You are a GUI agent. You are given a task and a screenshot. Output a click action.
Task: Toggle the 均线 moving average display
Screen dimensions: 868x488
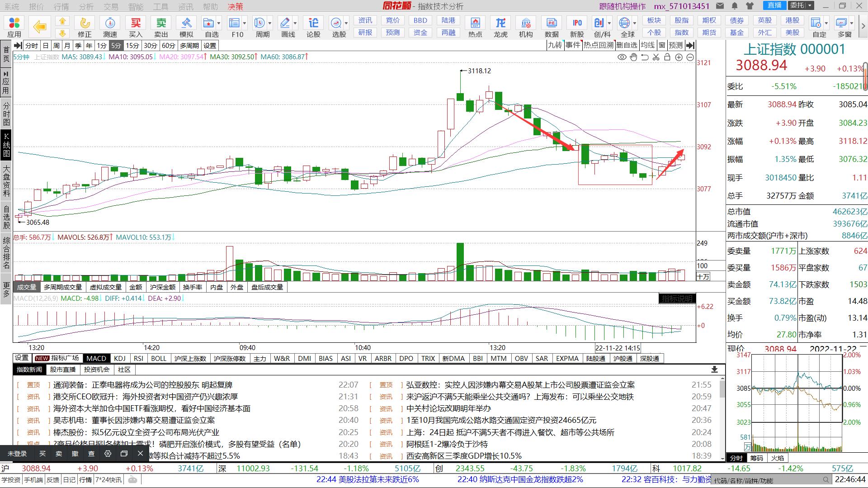pos(648,45)
